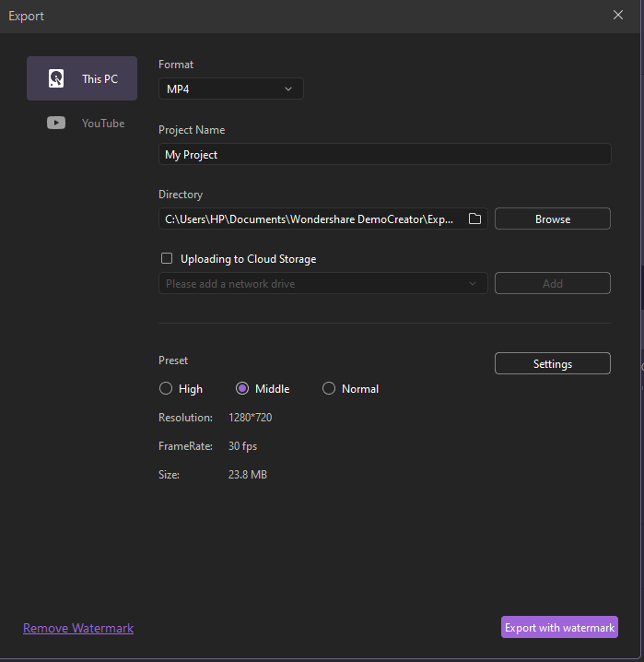Click Export with watermark button
This screenshot has width=644, height=662.
coord(559,628)
